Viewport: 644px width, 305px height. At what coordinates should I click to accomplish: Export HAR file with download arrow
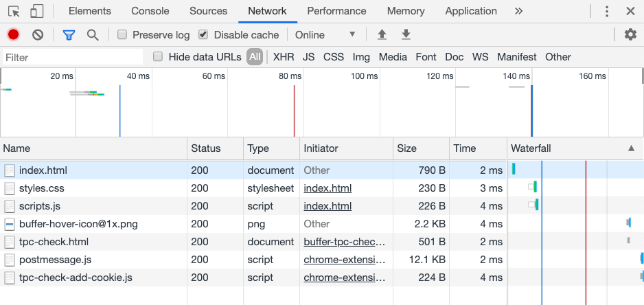click(406, 35)
